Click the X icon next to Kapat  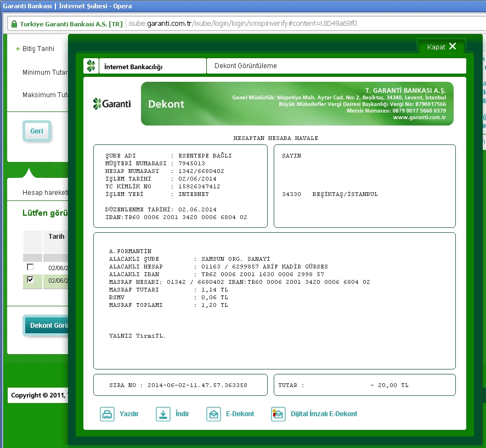point(453,46)
